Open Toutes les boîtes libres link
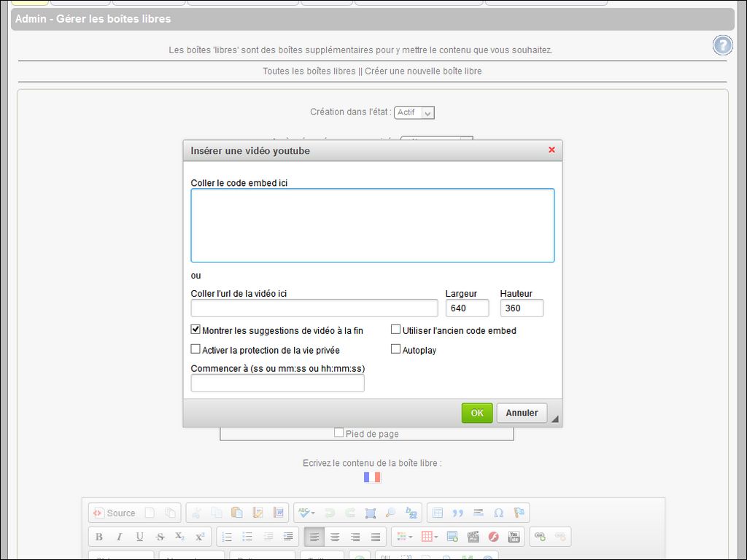 tap(309, 71)
